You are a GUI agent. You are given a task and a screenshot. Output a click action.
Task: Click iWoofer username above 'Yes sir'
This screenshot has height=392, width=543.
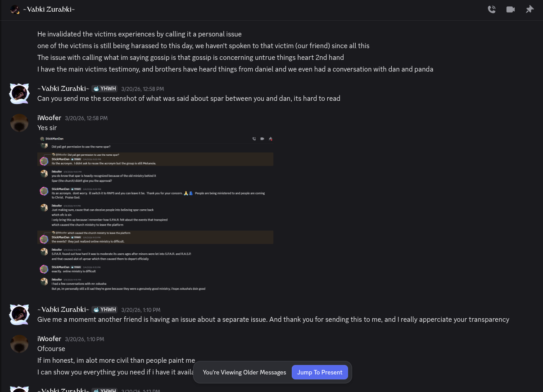(49, 118)
